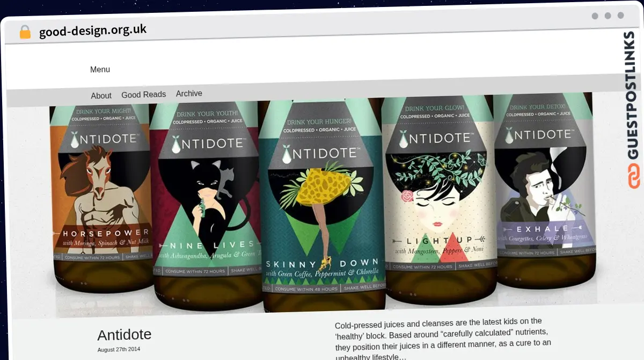Image resolution: width=644 pixels, height=360 pixels.
Task: Select the Horsepower bottle image
Action: pyautogui.click(x=99, y=199)
